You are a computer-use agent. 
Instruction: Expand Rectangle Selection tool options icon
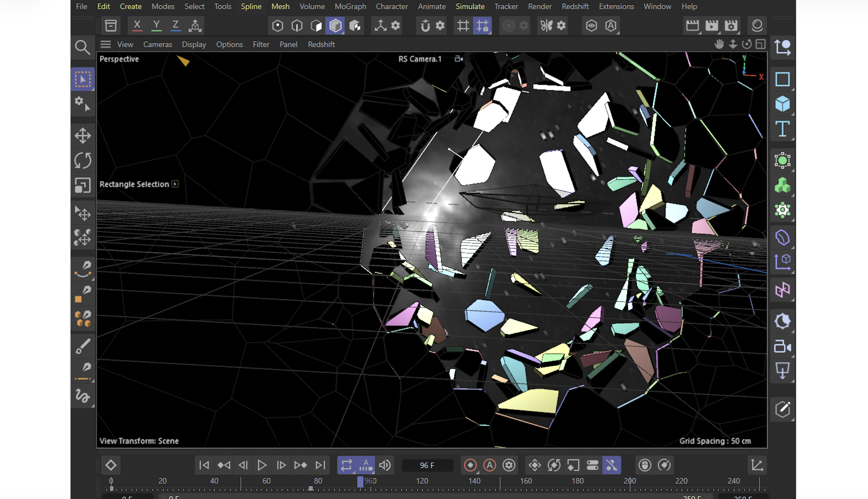[175, 184]
